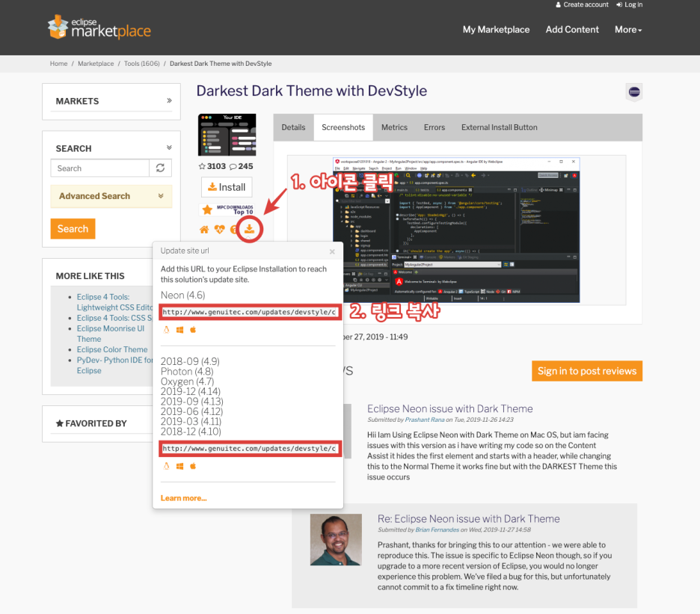Click the comment bubble icon next to 245
The height and width of the screenshot is (614, 700).
tap(233, 166)
